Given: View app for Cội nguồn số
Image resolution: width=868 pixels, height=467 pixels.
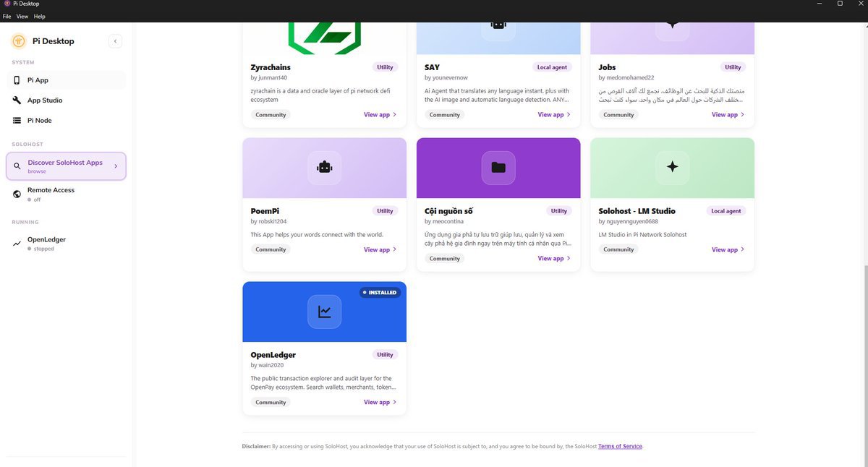Looking at the screenshot, I should pyautogui.click(x=554, y=259).
